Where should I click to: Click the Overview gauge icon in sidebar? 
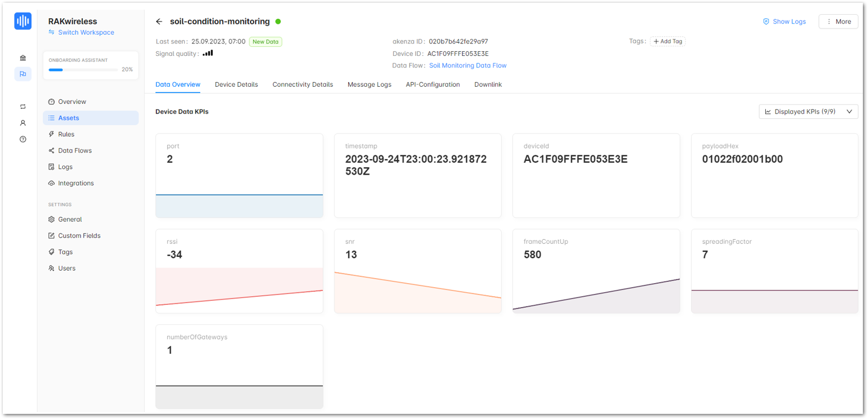(51, 102)
